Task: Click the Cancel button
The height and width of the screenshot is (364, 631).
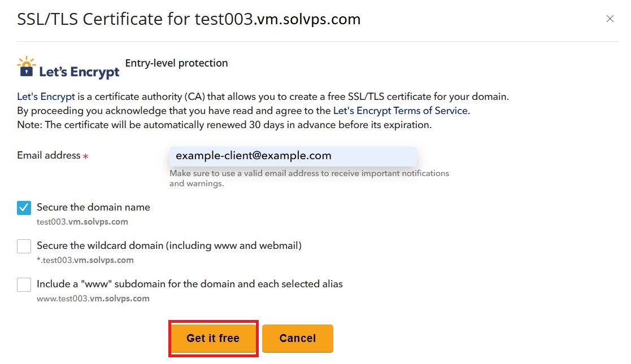Action: click(x=298, y=338)
